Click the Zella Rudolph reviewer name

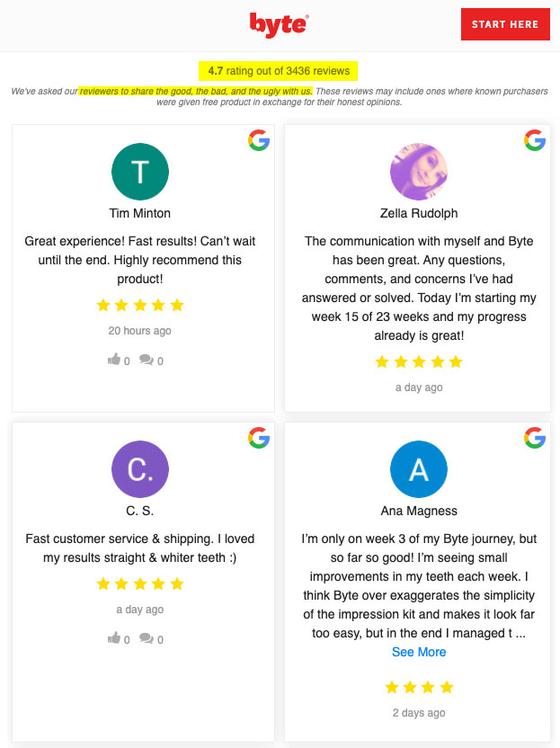pyautogui.click(x=419, y=213)
